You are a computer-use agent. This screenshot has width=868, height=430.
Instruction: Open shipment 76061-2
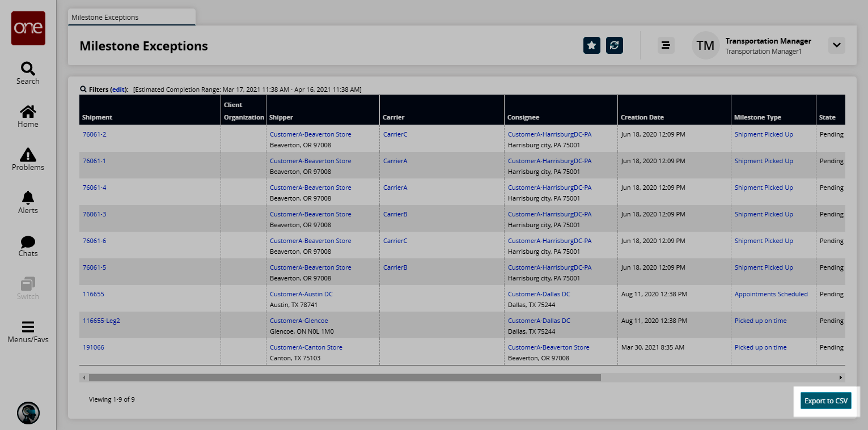[x=94, y=134]
